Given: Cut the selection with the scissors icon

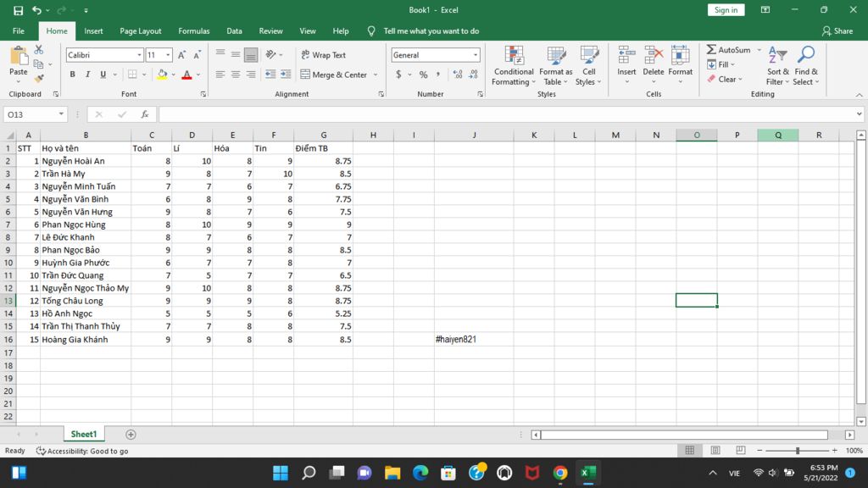Looking at the screenshot, I should [x=39, y=50].
